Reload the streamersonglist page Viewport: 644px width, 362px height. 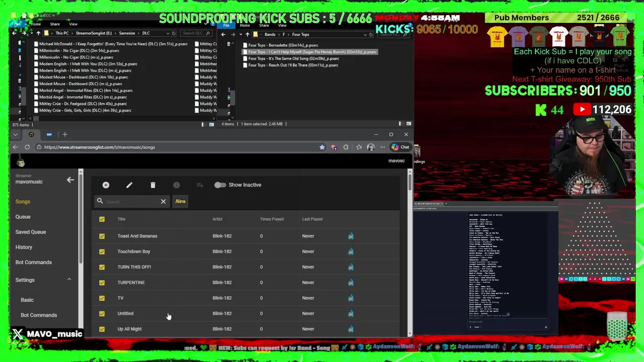tap(27, 147)
